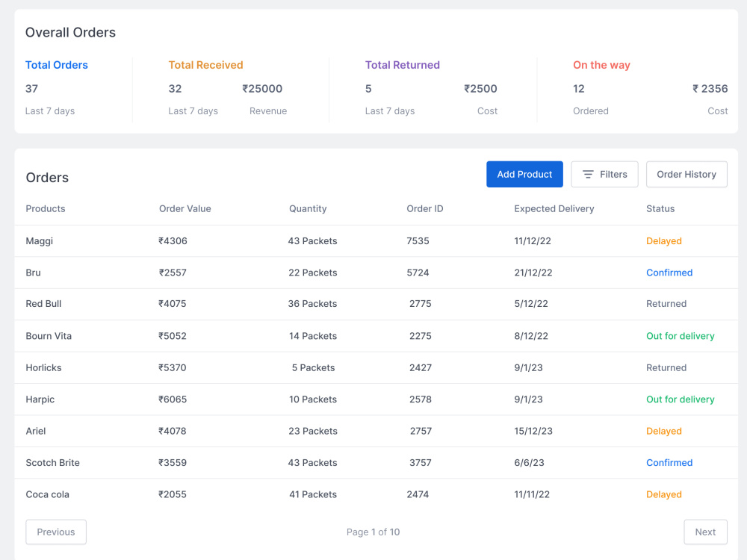Click order ID 2474

point(418,494)
